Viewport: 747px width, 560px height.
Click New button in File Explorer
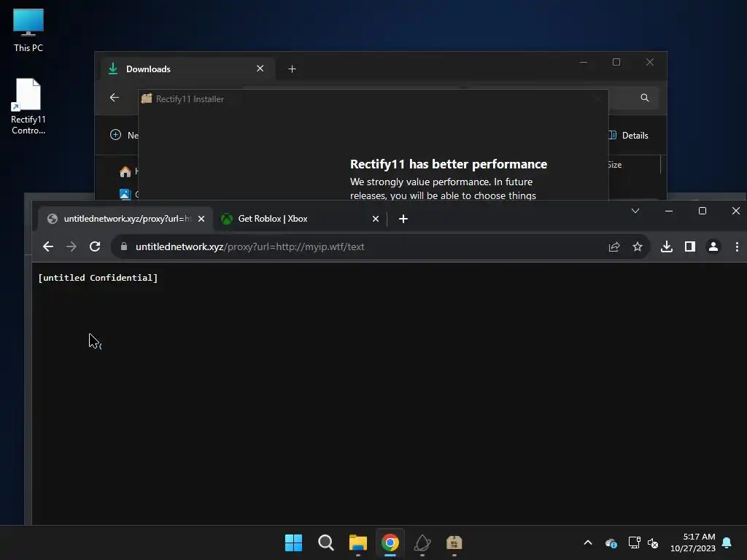point(124,135)
